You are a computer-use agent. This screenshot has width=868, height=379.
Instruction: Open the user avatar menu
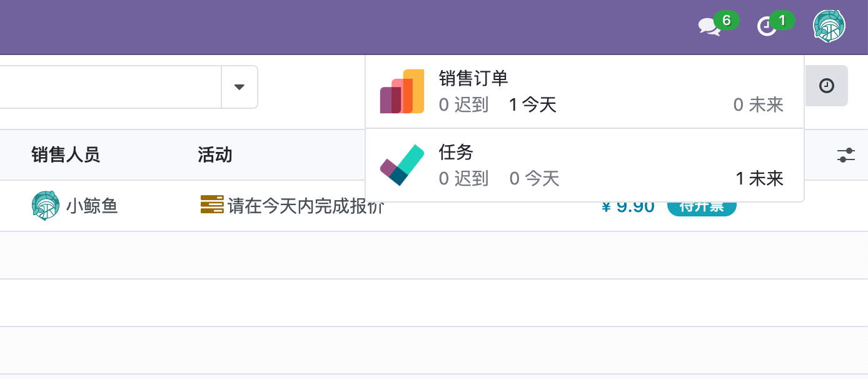[829, 26]
